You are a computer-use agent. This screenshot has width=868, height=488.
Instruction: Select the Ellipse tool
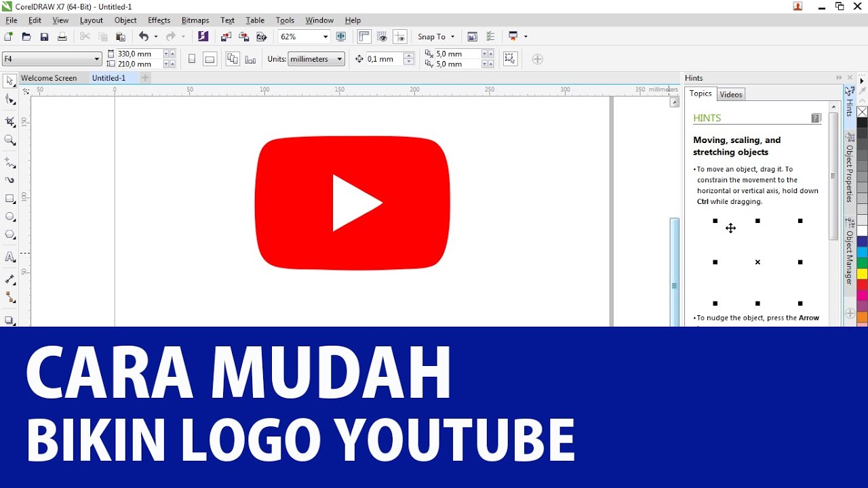point(9,217)
